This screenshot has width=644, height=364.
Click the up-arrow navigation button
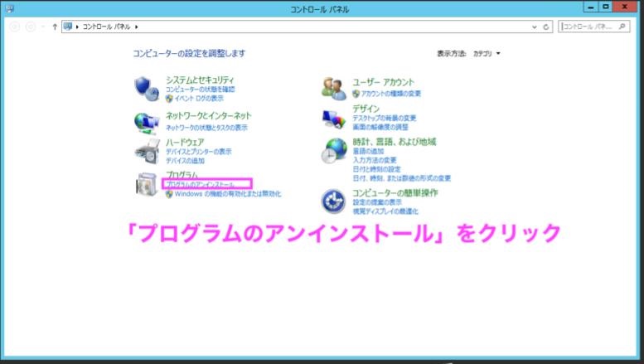[56, 27]
